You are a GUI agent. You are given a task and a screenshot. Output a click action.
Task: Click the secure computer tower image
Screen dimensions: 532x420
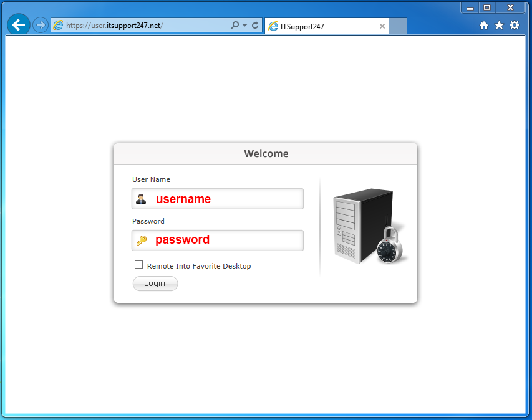pyautogui.click(x=370, y=226)
